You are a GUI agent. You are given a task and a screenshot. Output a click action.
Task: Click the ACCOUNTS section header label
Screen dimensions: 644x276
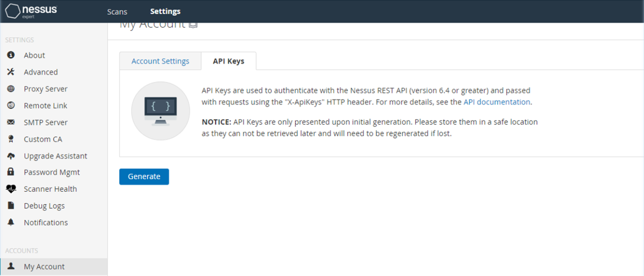[x=21, y=250]
